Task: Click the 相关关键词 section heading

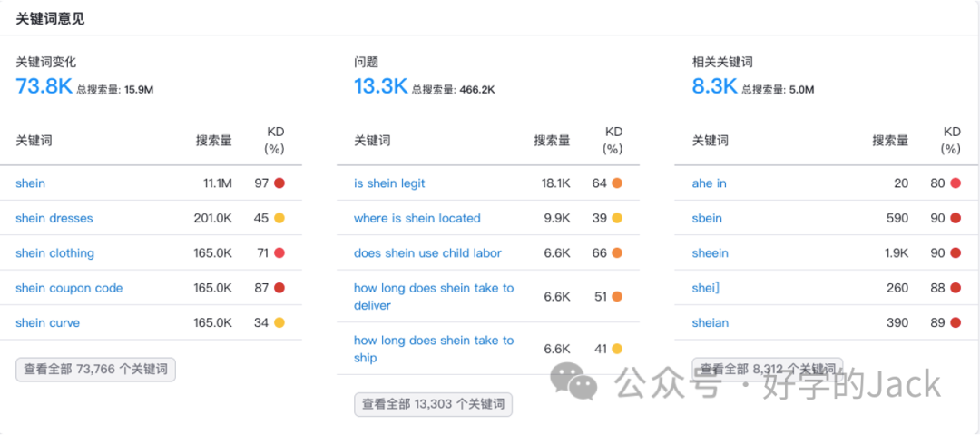Action: click(x=722, y=62)
